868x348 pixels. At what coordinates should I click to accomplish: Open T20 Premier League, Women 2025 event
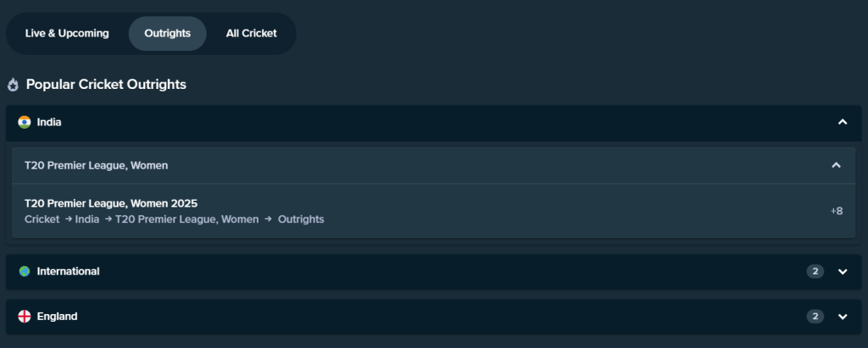click(x=110, y=203)
